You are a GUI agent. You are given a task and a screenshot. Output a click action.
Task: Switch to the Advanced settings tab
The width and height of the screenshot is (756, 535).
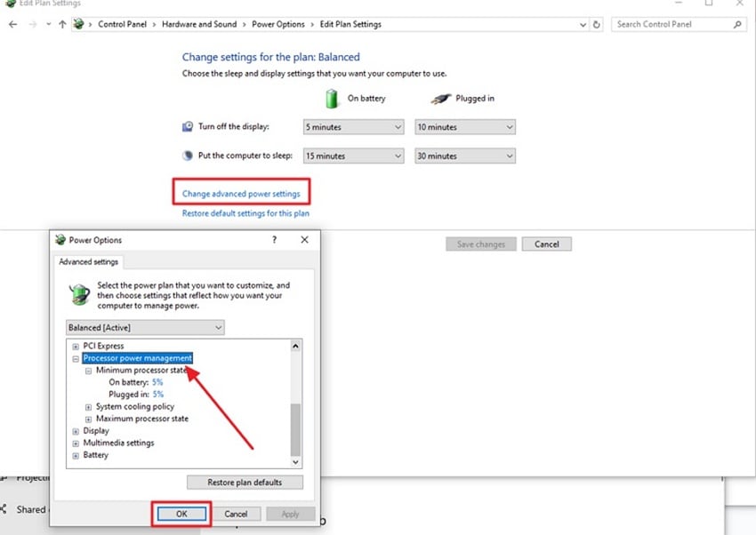pyautogui.click(x=88, y=261)
